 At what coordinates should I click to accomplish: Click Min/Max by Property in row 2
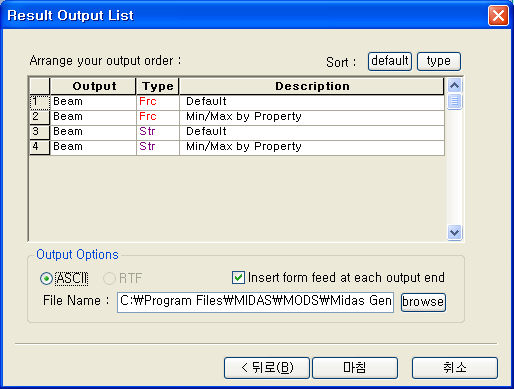point(312,117)
